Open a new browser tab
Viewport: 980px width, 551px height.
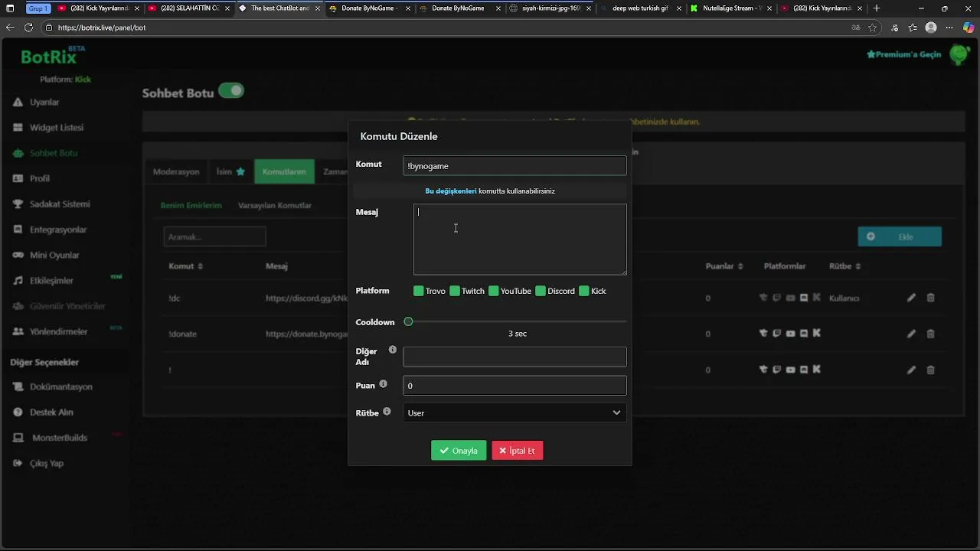tap(877, 8)
